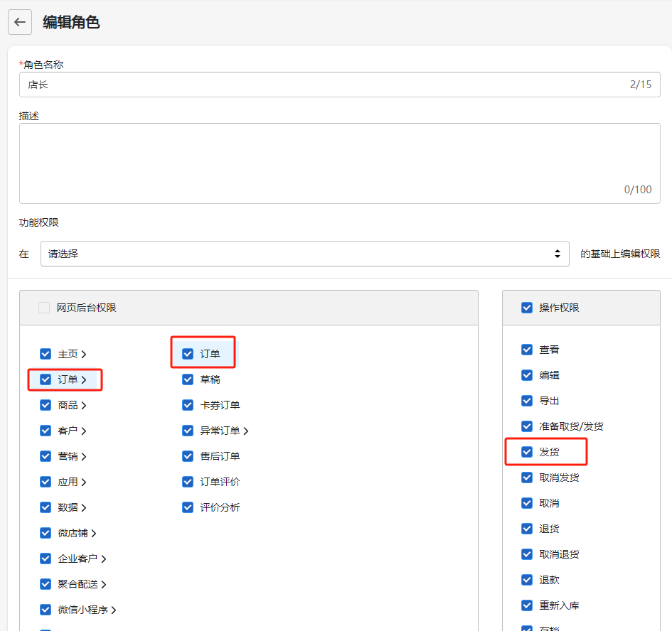Select the 营销 permission category
This screenshot has height=631, width=672.
coord(68,456)
